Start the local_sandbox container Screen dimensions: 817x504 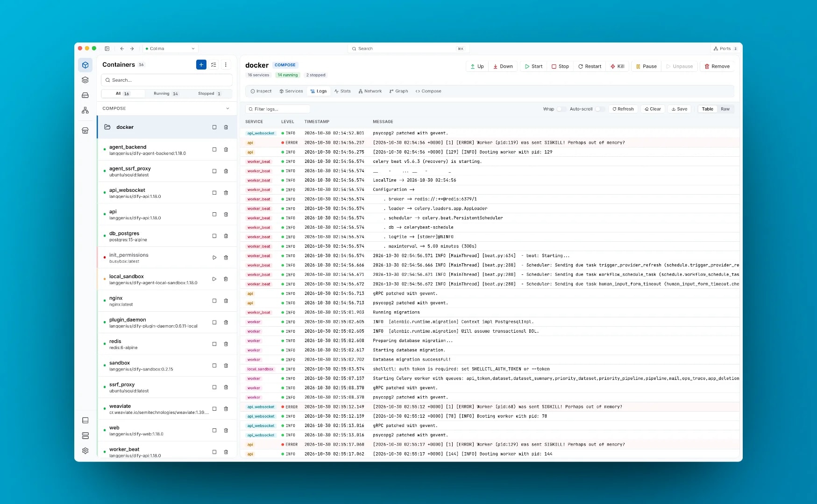(x=214, y=279)
